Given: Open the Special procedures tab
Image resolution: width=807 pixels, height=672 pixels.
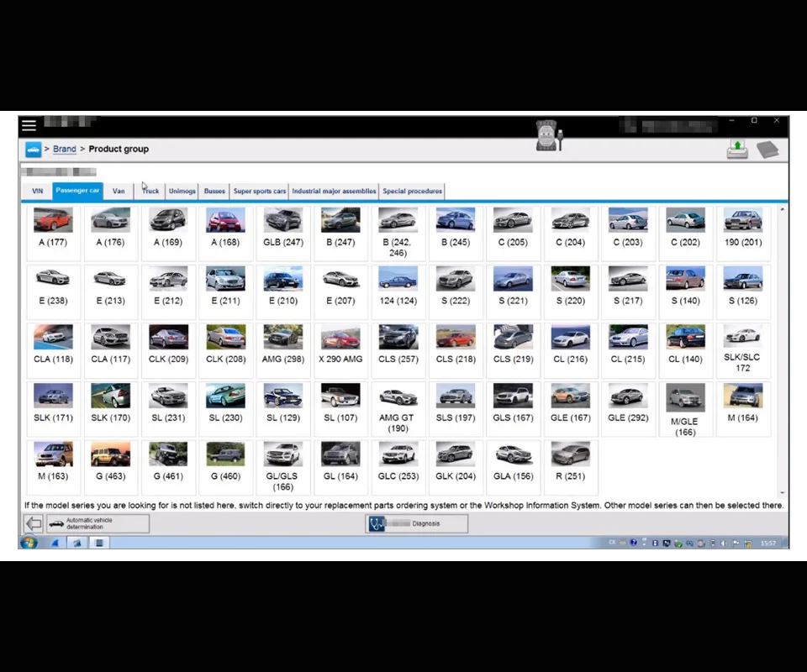Looking at the screenshot, I should coord(412,191).
